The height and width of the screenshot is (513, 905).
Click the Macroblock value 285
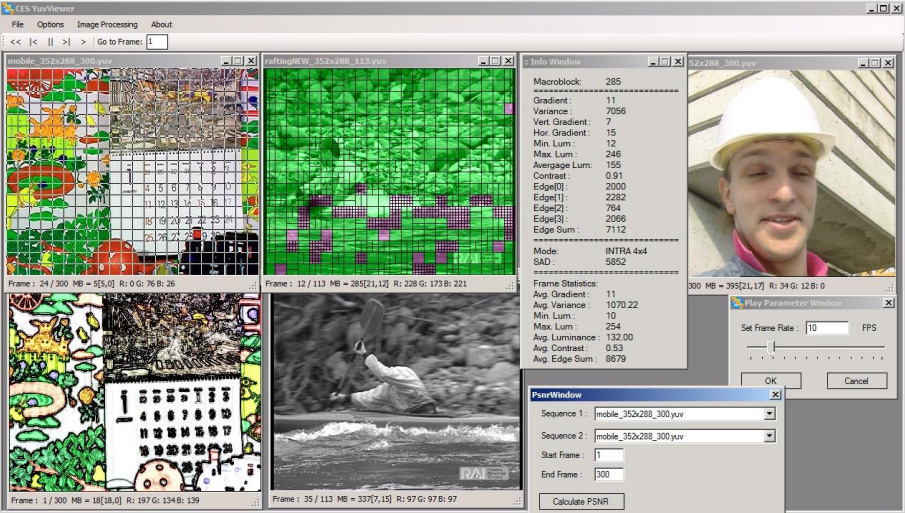pyautogui.click(x=614, y=81)
